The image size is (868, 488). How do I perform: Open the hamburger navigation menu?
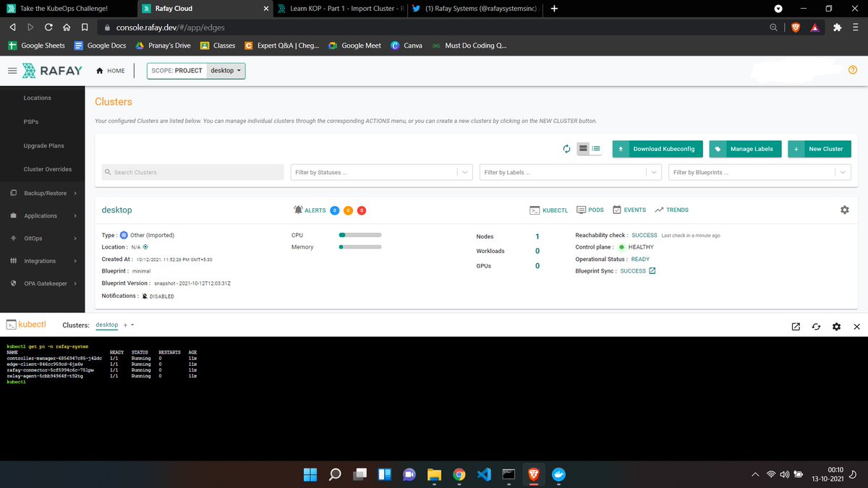tap(12, 71)
